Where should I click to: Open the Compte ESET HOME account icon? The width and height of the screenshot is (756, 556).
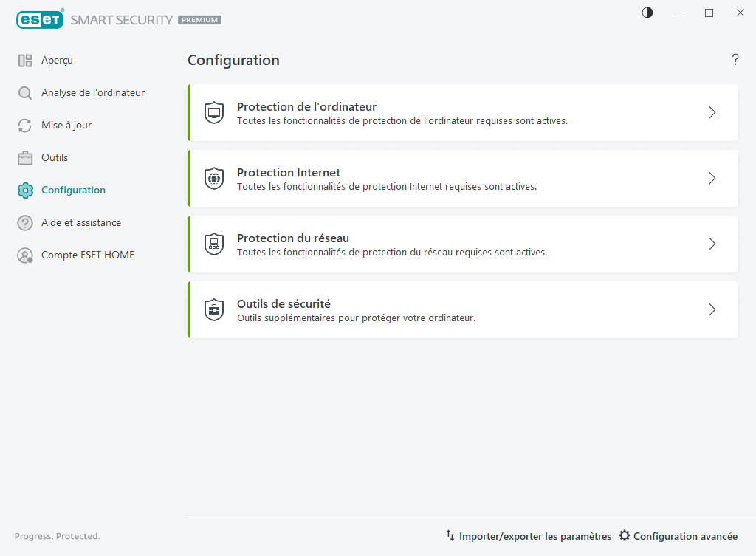pos(25,255)
